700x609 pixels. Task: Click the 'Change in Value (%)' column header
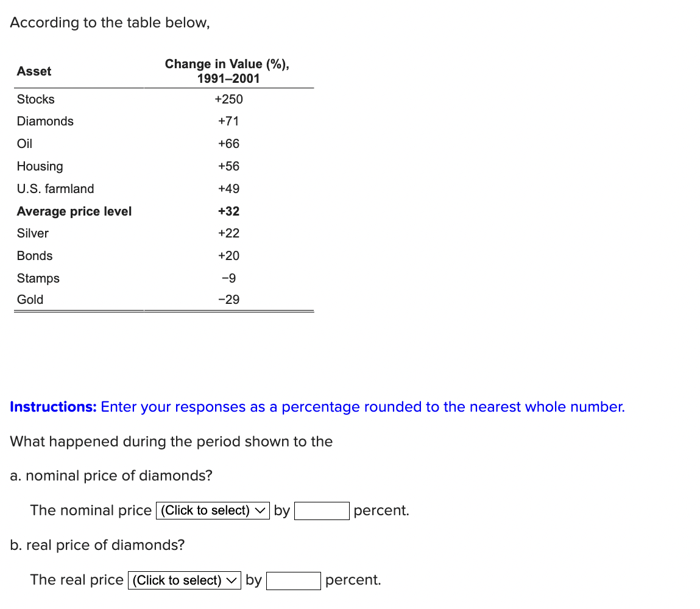(x=227, y=71)
